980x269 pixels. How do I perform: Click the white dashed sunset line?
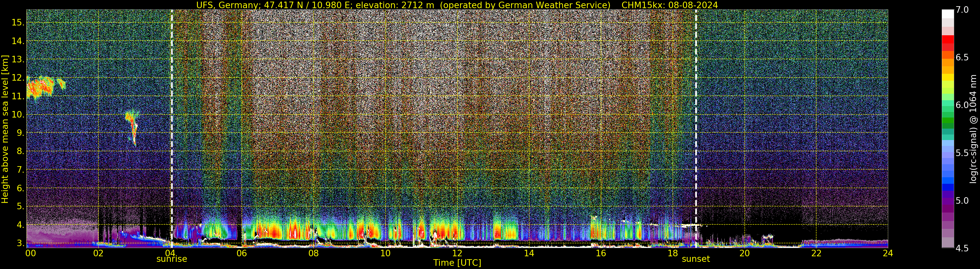(x=696, y=129)
